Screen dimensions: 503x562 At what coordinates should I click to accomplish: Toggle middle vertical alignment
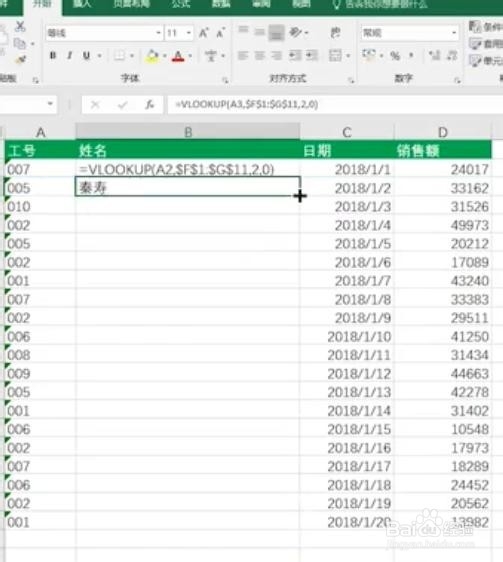(259, 32)
